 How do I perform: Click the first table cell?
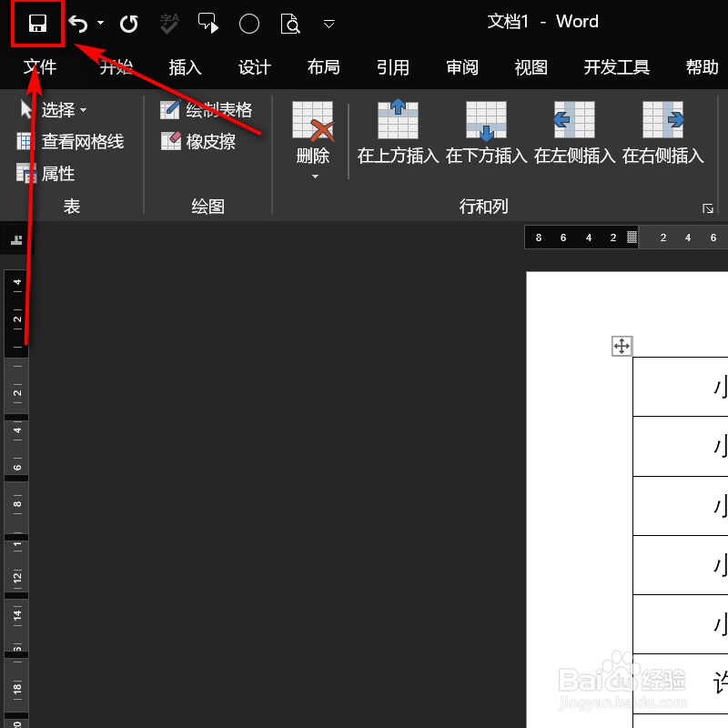tap(680, 387)
